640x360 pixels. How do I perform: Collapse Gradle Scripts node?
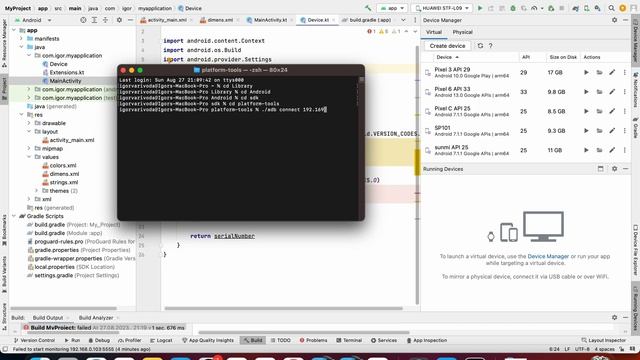(14, 216)
